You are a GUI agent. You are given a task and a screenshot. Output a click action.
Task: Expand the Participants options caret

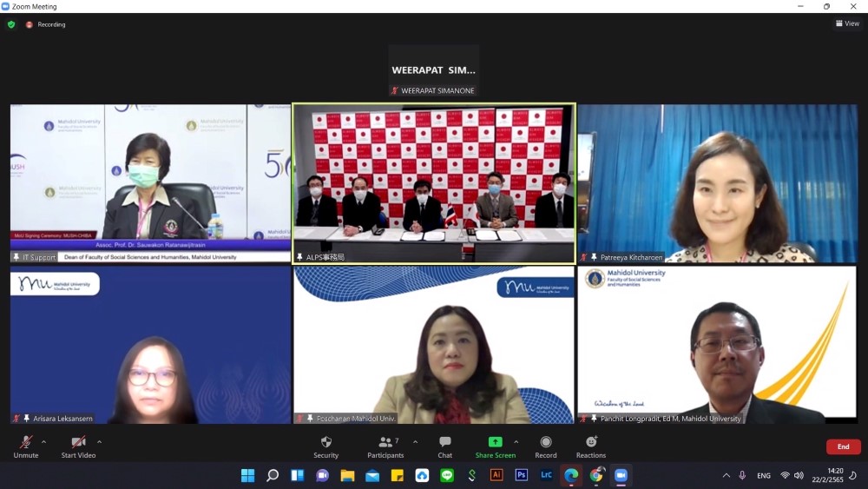click(x=415, y=441)
